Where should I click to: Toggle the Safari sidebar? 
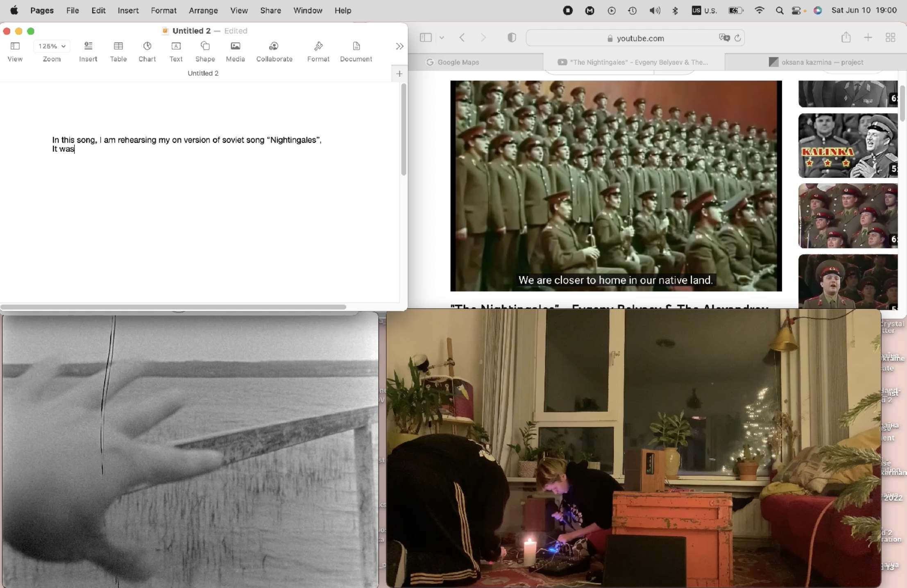426,38
